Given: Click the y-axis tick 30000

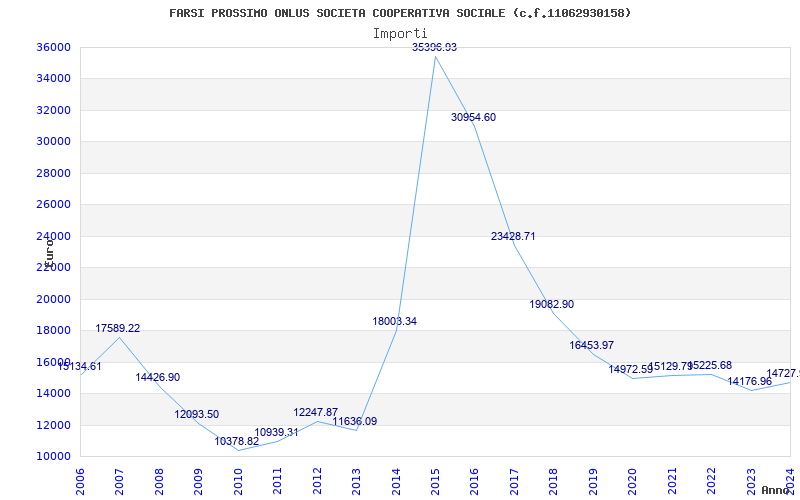Looking at the screenshot, I should point(53,141).
